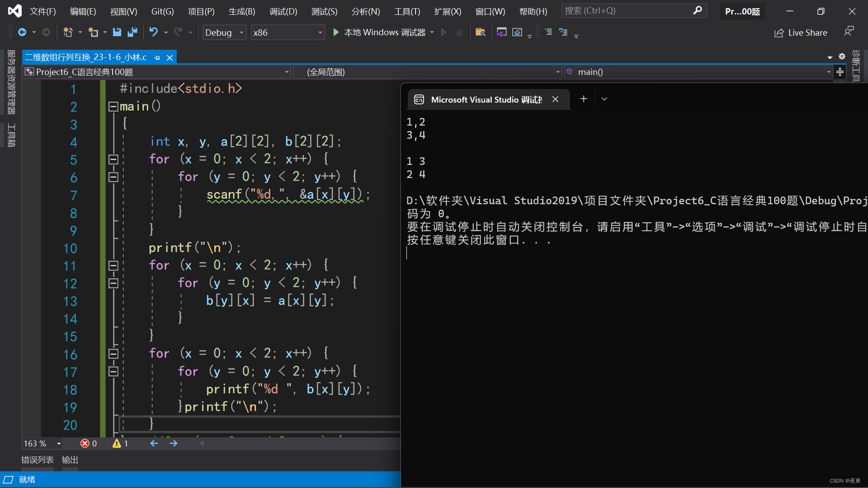Click the editor tab settings gear
The height and width of the screenshot is (488, 868).
click(x=842, y=56)
